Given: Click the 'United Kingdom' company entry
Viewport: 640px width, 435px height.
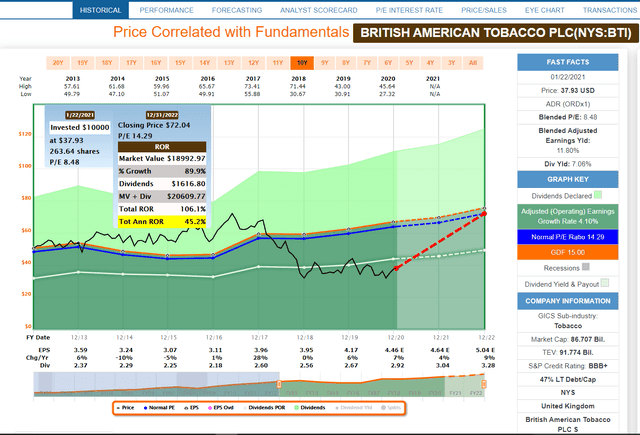Looking at the screenshot, I should point(567,406).
